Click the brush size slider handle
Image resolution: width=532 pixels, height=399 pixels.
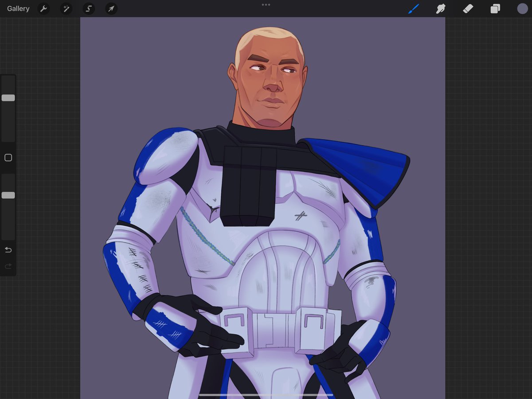[x=8, y=98]
